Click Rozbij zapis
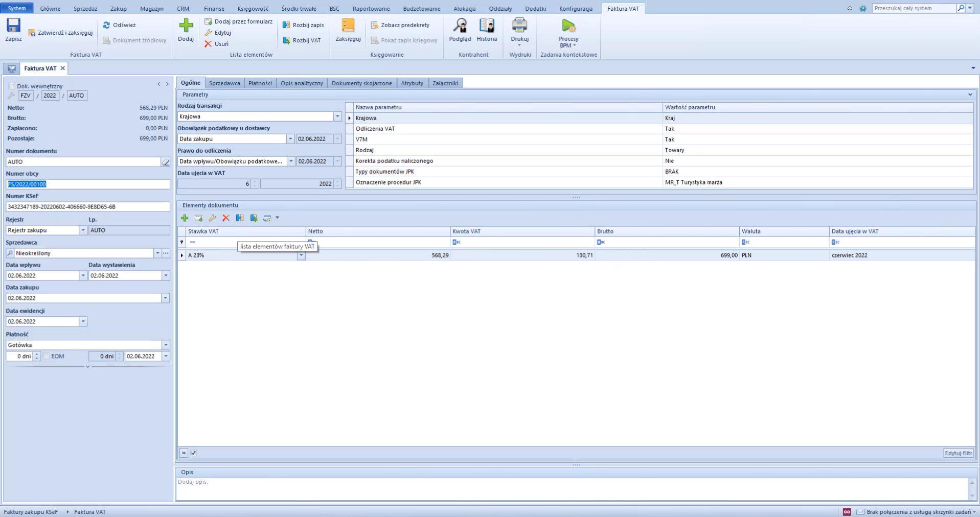Image resolution: width=980 pixels, height=517 pixels. coord(303,25)
